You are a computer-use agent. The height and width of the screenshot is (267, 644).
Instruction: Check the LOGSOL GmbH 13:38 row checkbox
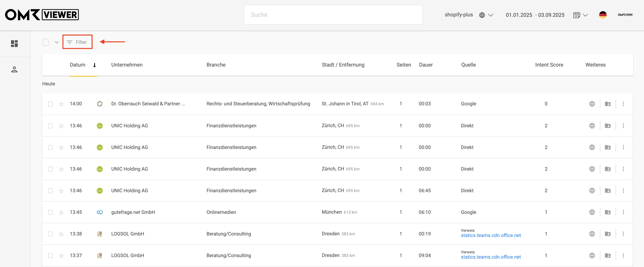pyautogui.click(x=50, y=234)
